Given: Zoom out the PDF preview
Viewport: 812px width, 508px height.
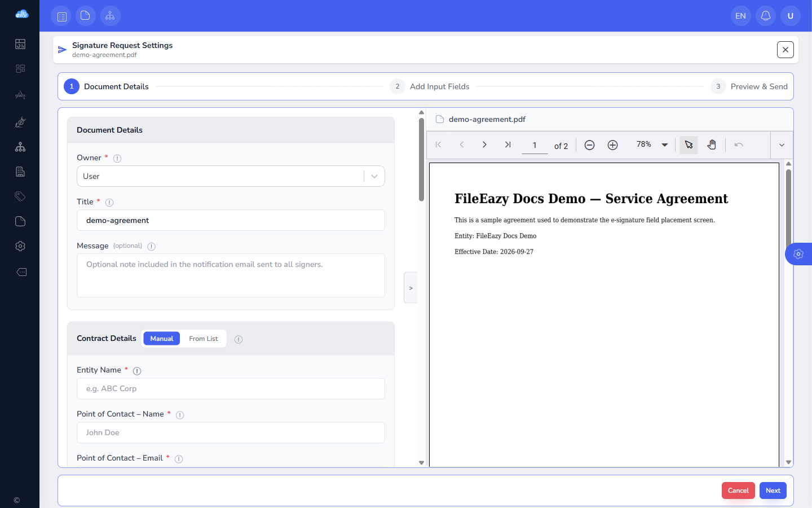Looking at the screenshot, I should (589, 145).
